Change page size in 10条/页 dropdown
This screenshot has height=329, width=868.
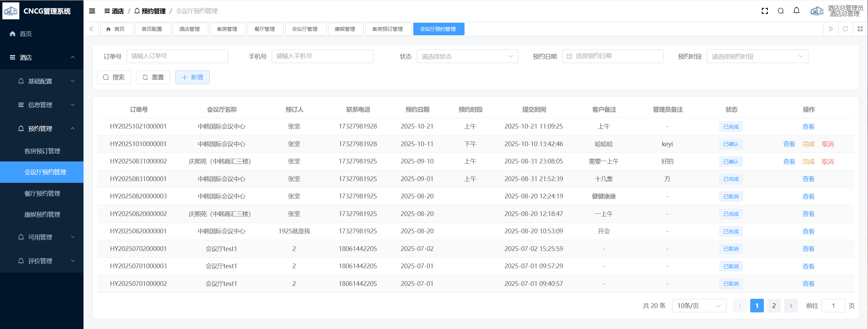(699, 306)
